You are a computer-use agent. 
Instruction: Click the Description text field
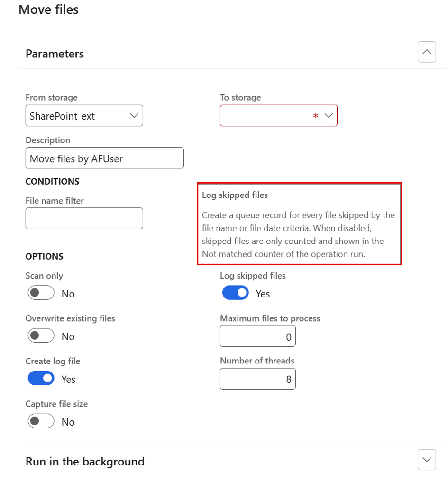[x=105, y=158]
